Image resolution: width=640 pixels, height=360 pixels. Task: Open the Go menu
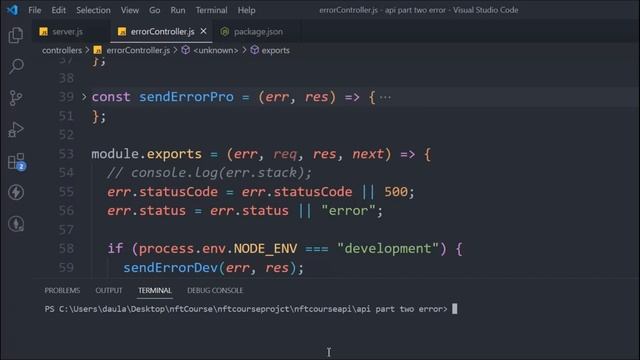pos(154,10)
